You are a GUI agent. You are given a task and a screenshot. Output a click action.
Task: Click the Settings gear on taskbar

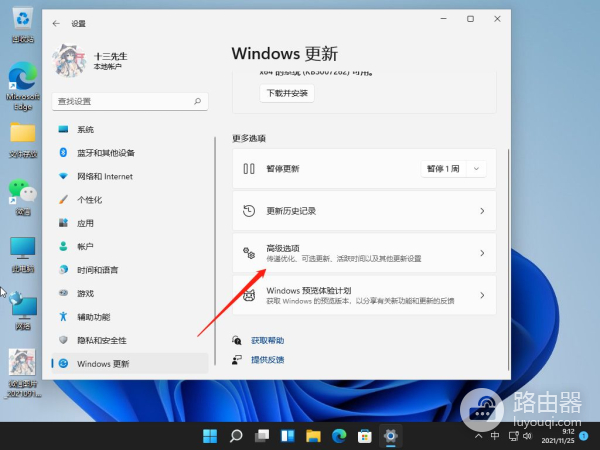pyautogui.click(x=391, y=436)
